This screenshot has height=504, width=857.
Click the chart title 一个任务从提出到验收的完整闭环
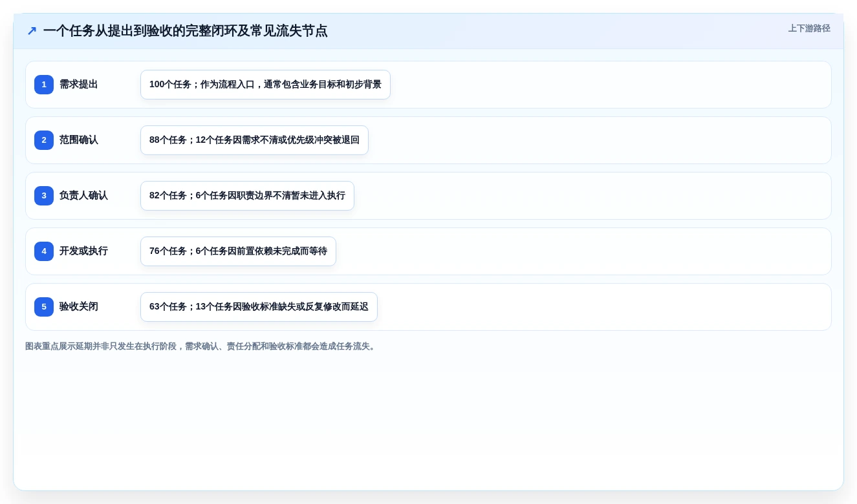(186, 31)
